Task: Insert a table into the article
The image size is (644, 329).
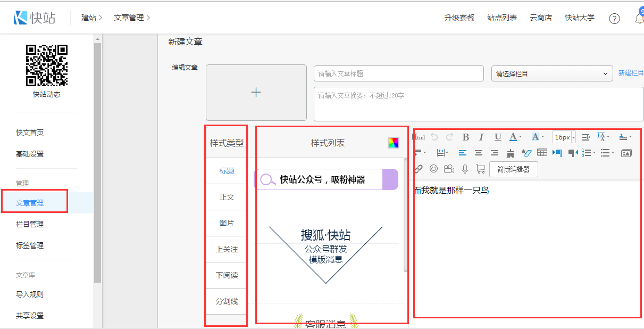Action: [x=542, y=153]
